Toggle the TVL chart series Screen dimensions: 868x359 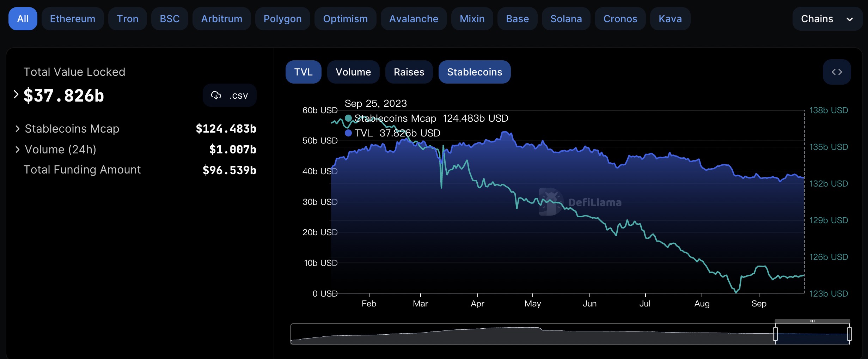click(303, 72)
